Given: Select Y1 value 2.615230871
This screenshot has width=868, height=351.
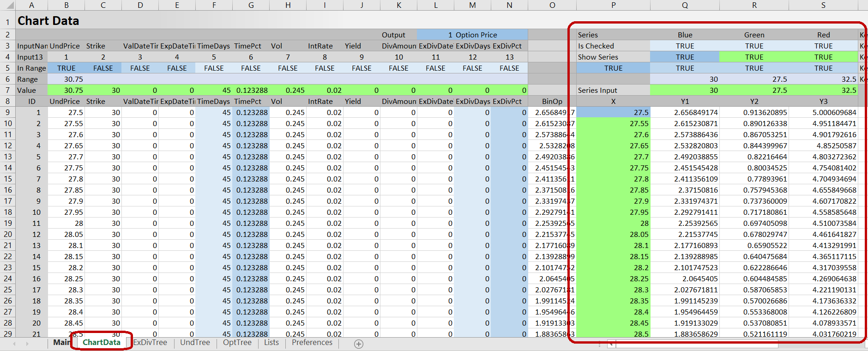Looking at the screenshot, I should click(685, 123).
